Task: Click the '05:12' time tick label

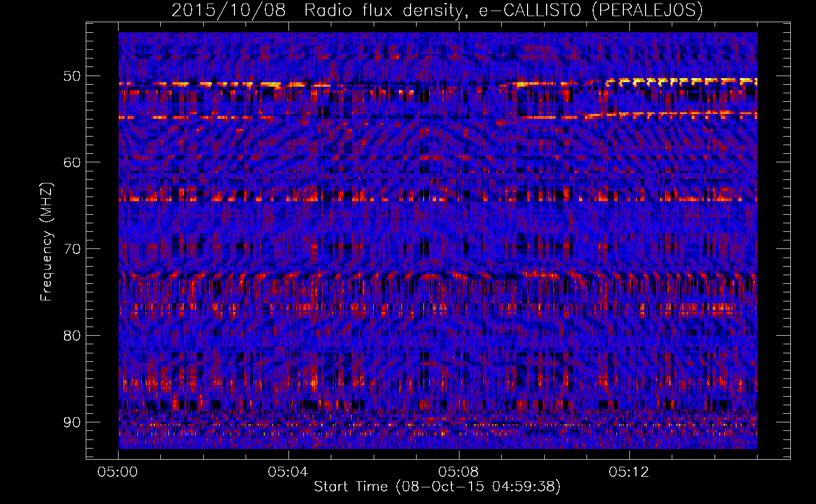Action: coord(629,472)
